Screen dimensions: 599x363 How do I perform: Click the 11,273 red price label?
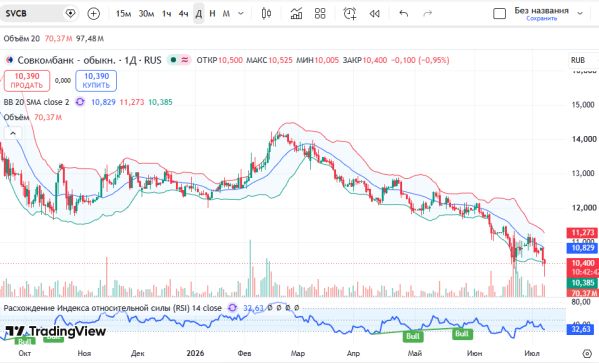(583, 232)
